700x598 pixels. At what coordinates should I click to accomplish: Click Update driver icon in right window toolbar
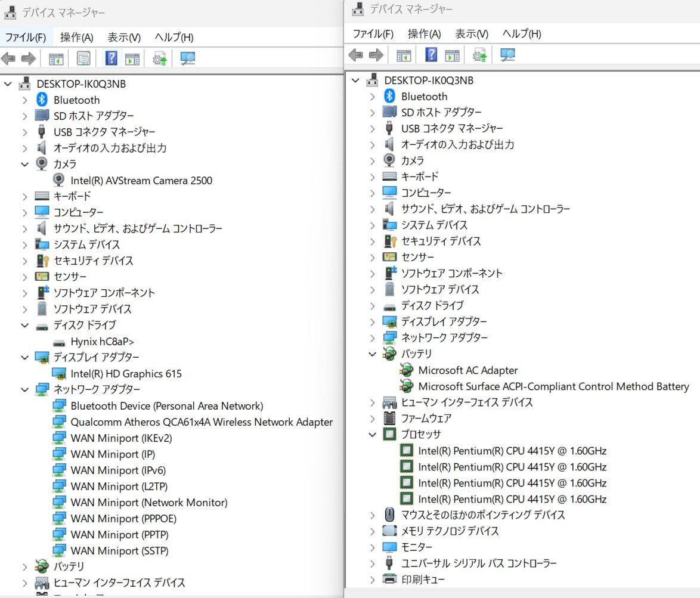(480, 55)
